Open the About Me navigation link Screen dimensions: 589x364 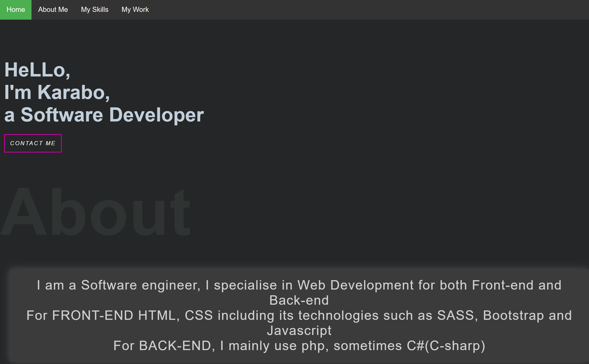point(53,10)
